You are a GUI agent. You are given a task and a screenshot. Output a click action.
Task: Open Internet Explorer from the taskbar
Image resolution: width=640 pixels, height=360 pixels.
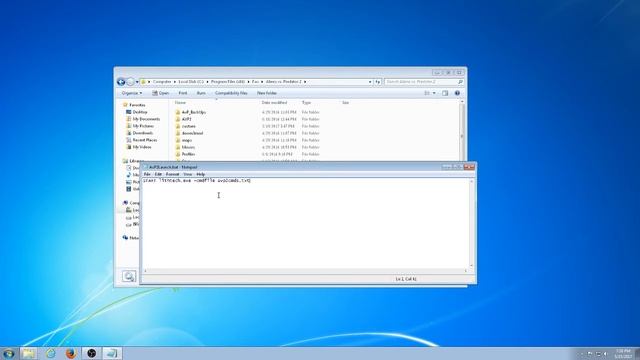pos(50,353)
